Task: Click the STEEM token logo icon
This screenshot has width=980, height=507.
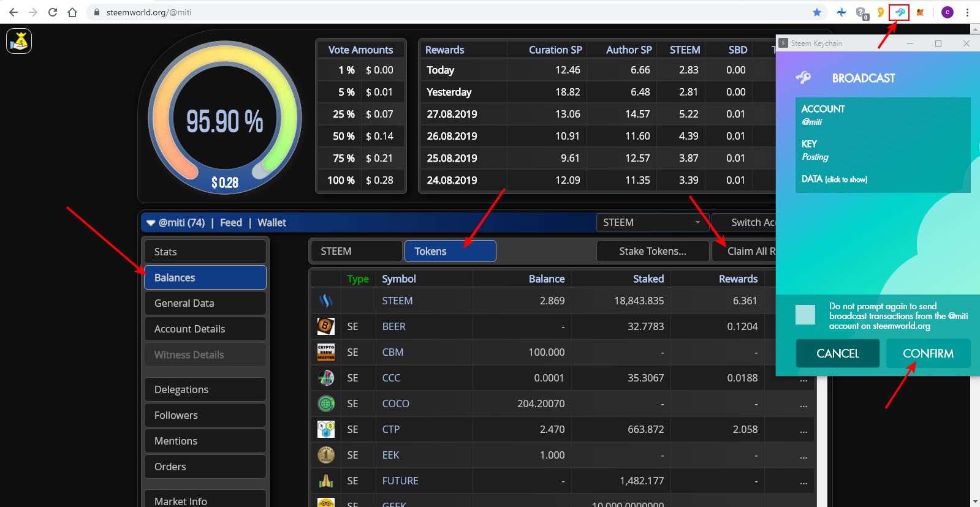Action: click(x=326, y=301)
